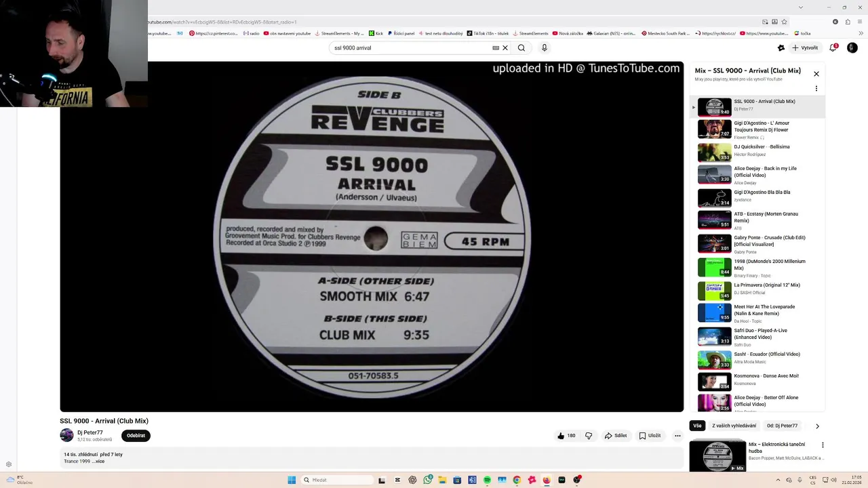Click the browser address bar URL

tap(222, 22)
